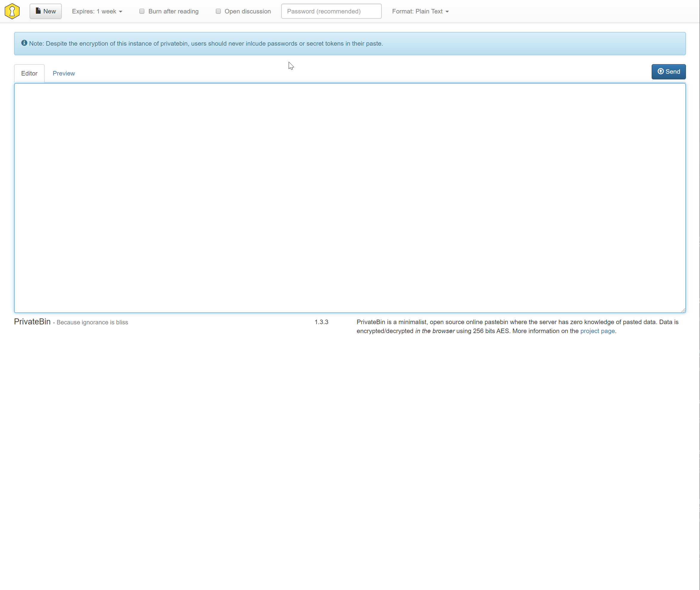The image size is (700, 590).
Task: Tick the Burn after reading checkbox
Action: tap(142, 11)
